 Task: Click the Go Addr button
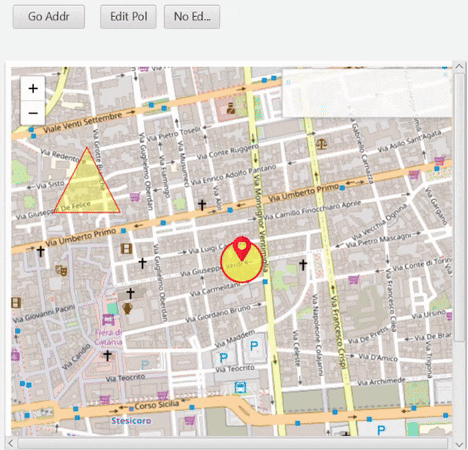pos(49,16)
